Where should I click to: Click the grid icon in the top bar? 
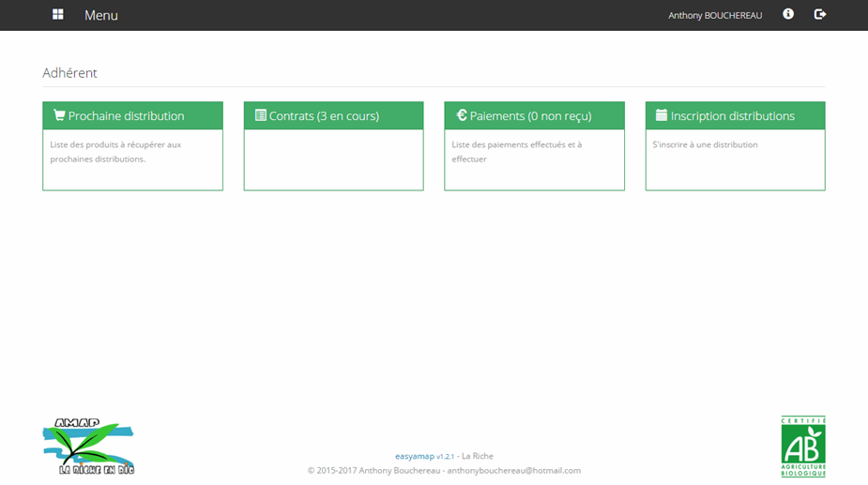(x=58, y=15)
